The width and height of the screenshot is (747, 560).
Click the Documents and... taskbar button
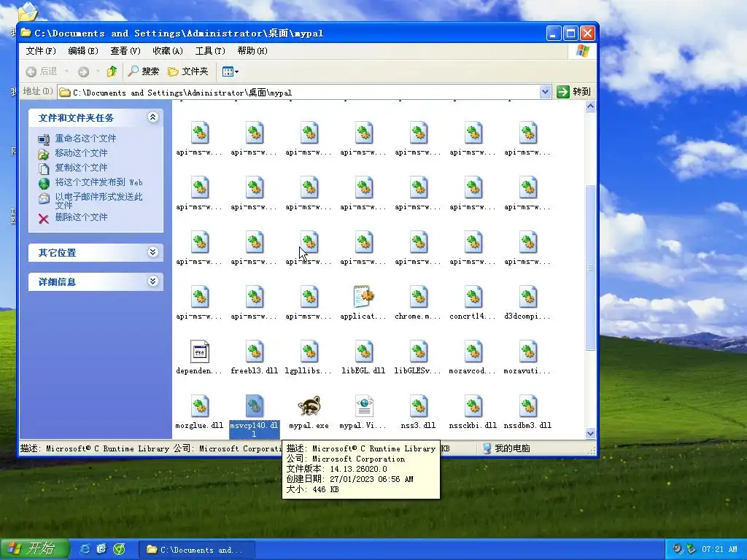pyautogui.click(x=197, y=550)
